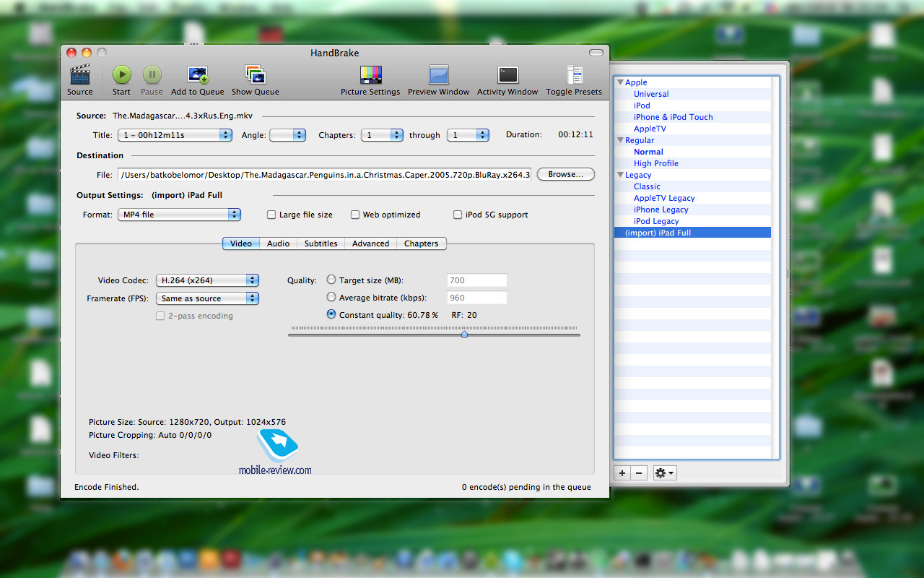Select the Normal preset
Screen dimensions: 924x578
coord(648,152)
